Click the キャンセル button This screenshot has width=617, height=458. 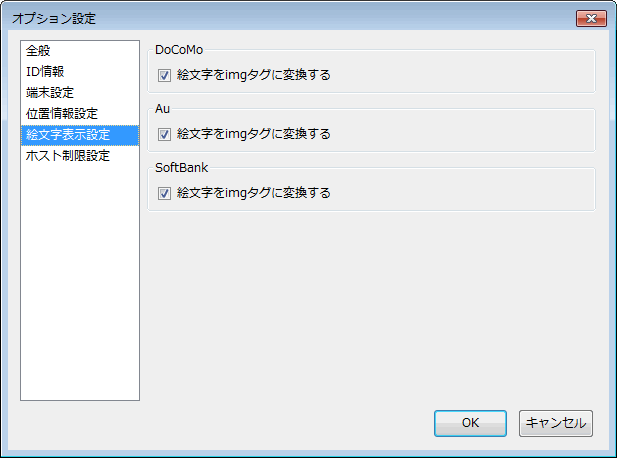(x=556, y=423)
